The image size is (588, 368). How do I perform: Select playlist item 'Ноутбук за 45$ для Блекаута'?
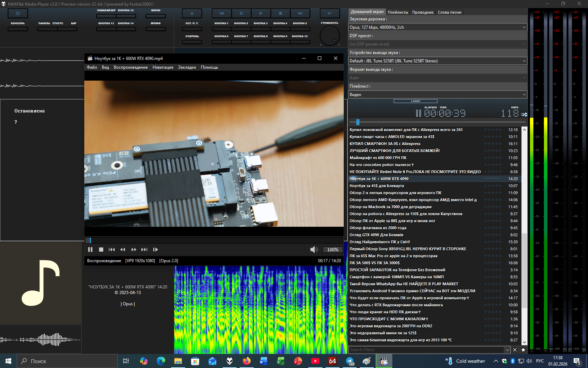coord(377,186)
